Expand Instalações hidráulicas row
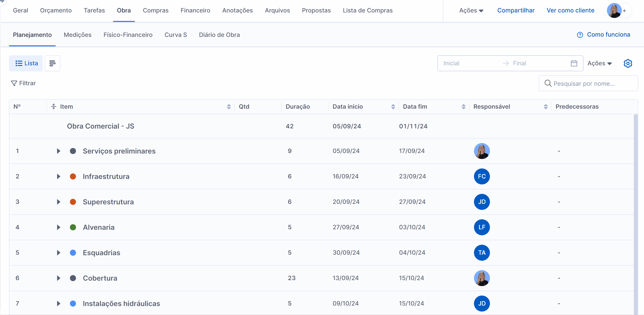This screenshot has height=315, width=644. click(59, 304)
